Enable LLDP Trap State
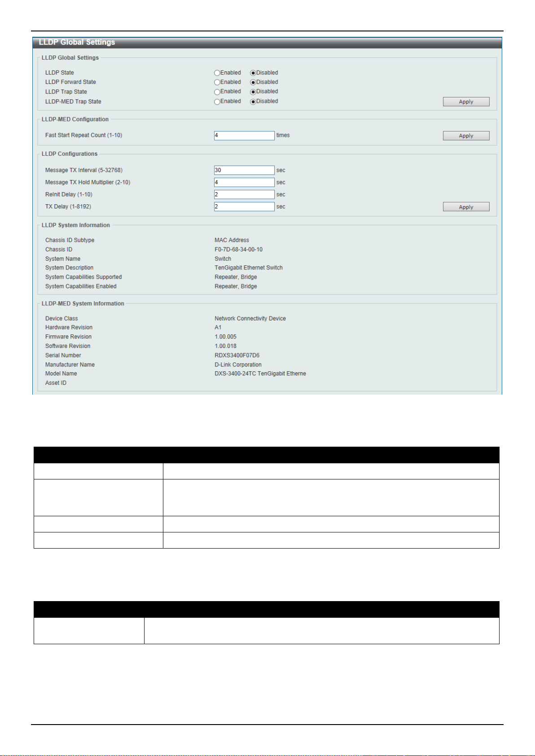This screenshot has height=756, width=535. [217, 92]
